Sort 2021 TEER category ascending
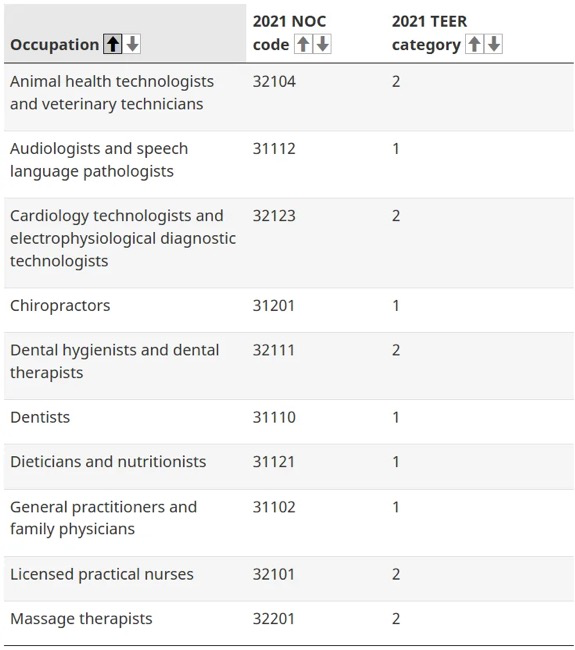Image resolution: width=575 pixels, height=650 pixels. pyautogui.click(x=475, y=44)
